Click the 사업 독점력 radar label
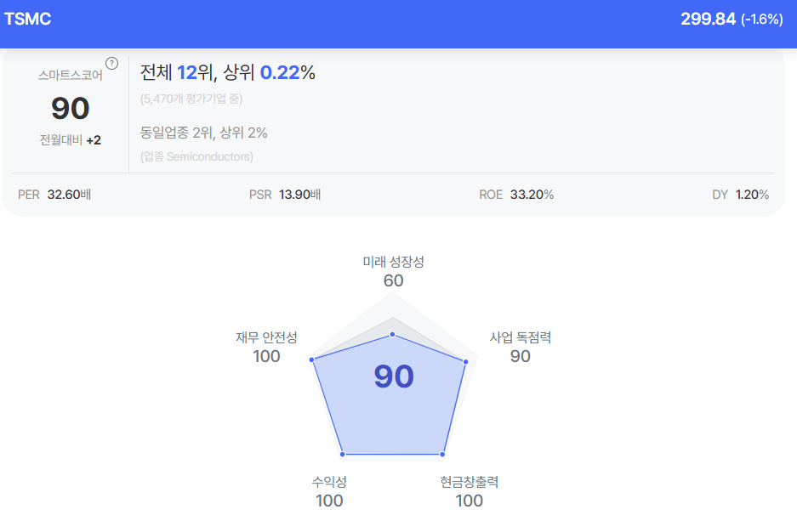The image size is (797, 532). click(x=521, y=337)
